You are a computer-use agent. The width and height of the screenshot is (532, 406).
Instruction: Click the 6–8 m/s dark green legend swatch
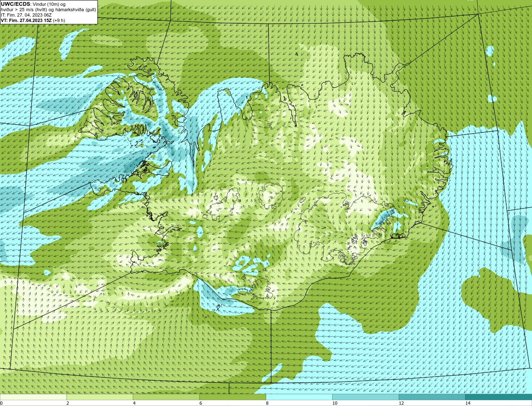coord(233,397)
